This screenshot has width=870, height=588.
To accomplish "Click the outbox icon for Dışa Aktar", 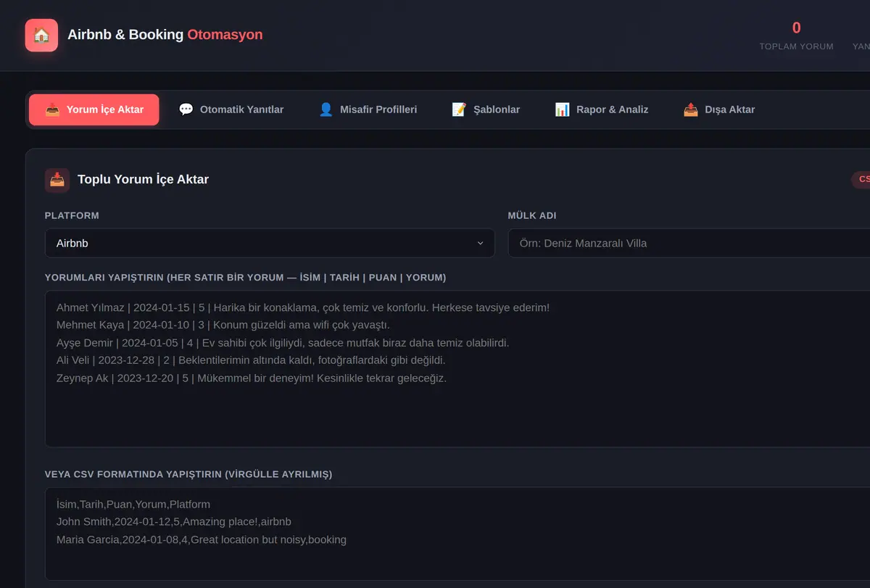I will pyautogui.click(x=691, y=109).
